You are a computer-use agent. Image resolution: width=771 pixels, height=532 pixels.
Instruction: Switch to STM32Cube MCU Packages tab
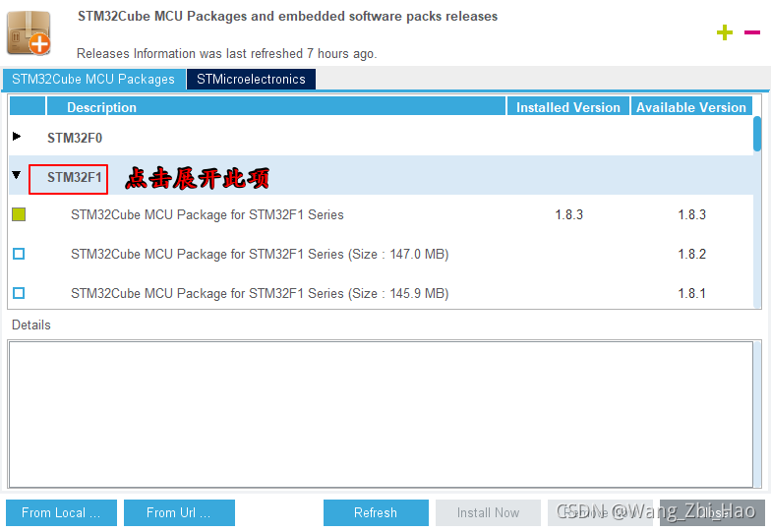[x=93, y=79]
